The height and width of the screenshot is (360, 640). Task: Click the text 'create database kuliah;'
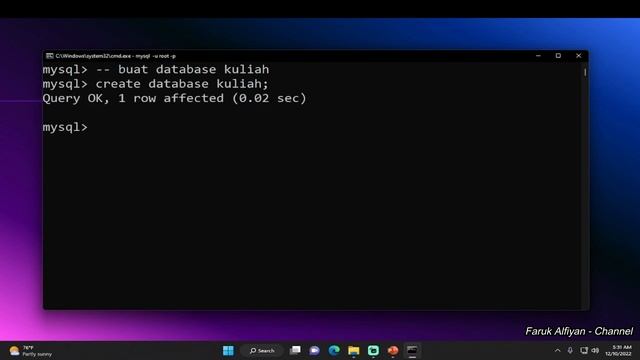182,84
